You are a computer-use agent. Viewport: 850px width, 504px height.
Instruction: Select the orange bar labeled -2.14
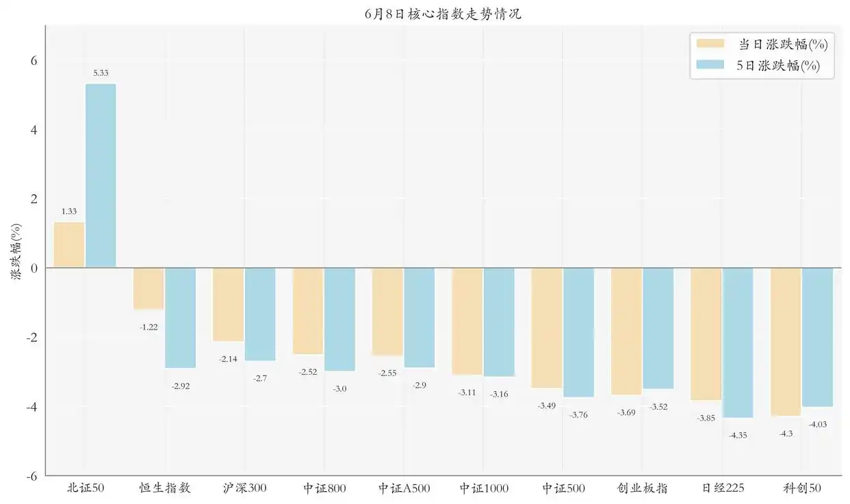228,304
